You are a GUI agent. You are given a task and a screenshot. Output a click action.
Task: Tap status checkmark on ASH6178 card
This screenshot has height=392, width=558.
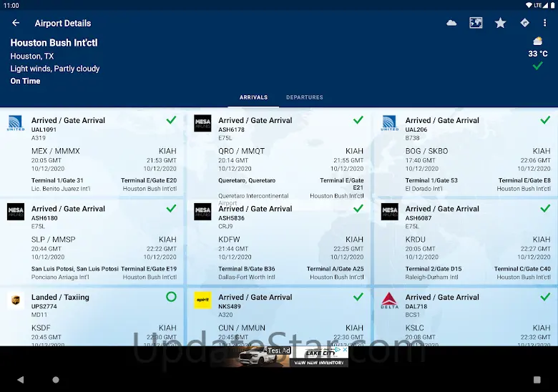(x=358, y=120)
